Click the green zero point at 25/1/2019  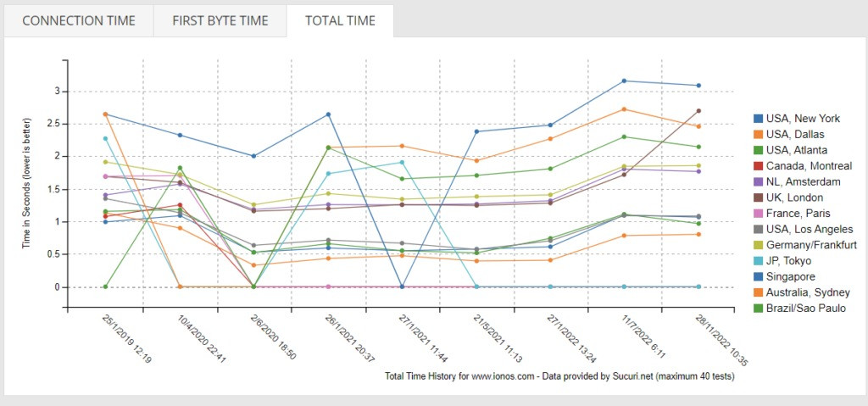pos(105,287)
